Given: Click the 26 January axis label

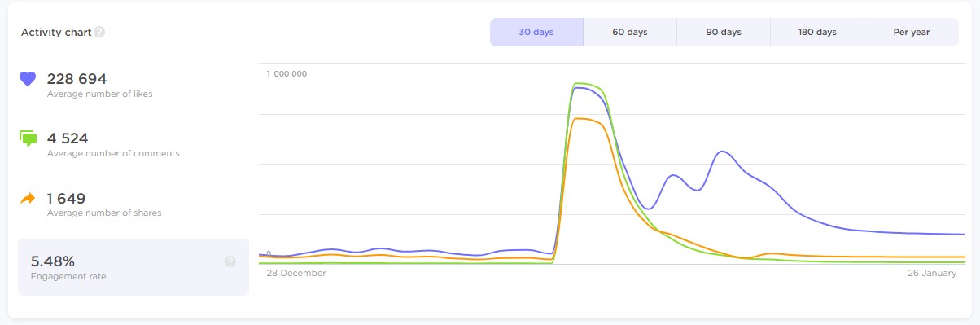Looking at the screenshot, I should point(932,274).
